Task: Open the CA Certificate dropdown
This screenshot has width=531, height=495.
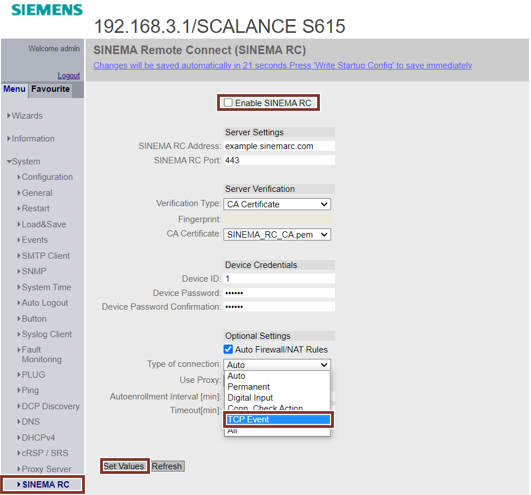Action: point(277,234)
